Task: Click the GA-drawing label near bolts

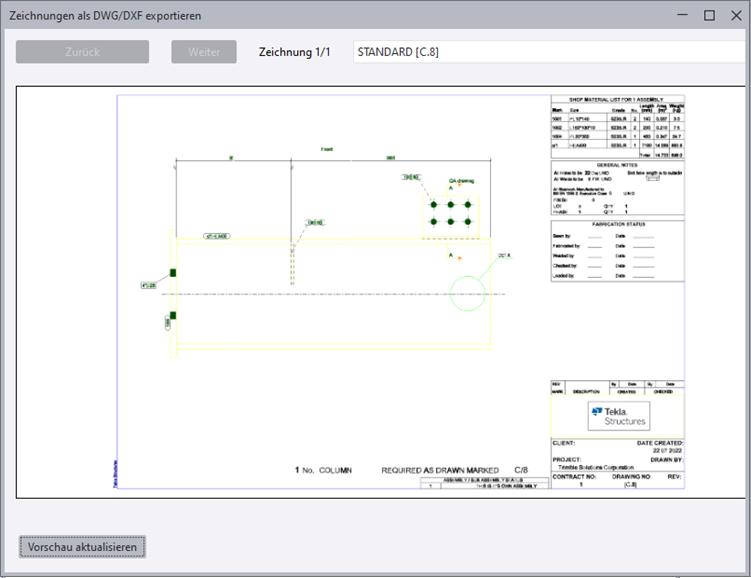Action: pos(461,181)
